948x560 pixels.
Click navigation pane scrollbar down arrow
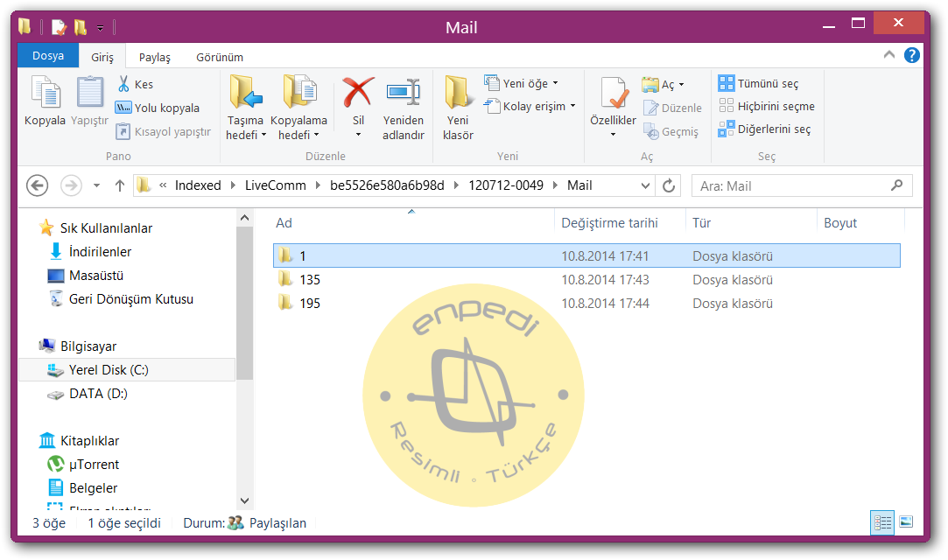245,500
